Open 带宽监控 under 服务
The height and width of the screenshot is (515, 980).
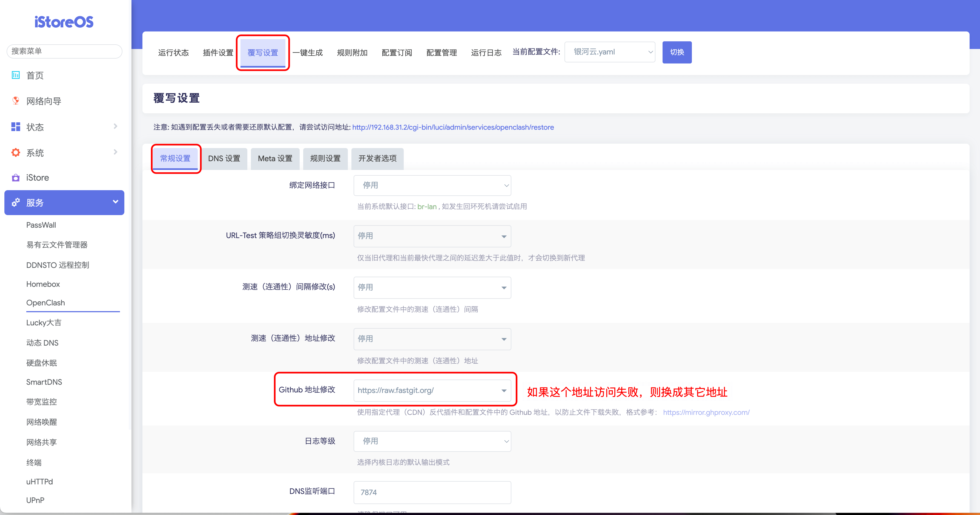pyautogui.click(x=41, y=402)
